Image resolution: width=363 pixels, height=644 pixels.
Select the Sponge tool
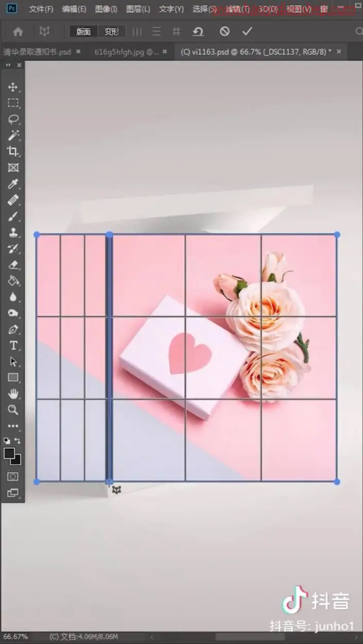click(x=13, y=313)
